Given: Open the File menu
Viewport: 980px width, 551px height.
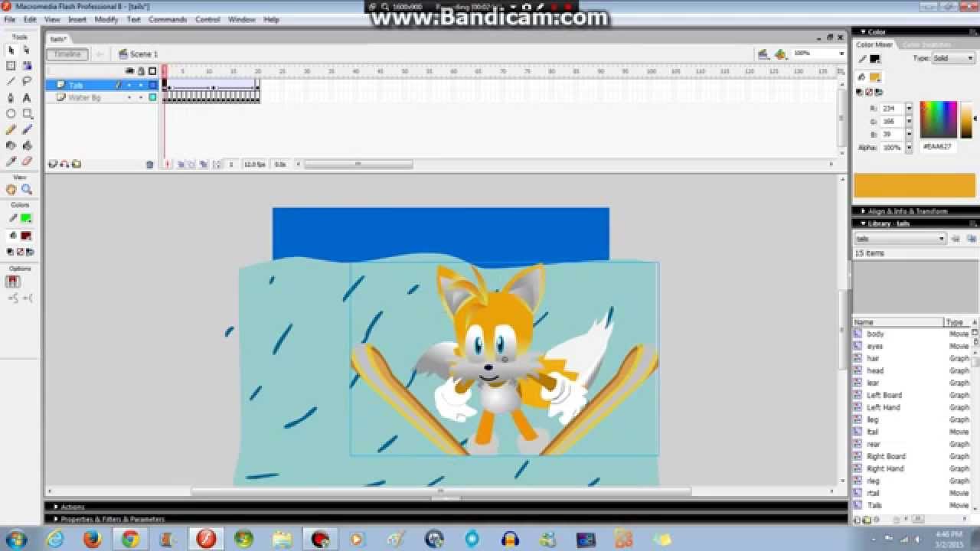Looking at the screenshot, I should point(10,19).
